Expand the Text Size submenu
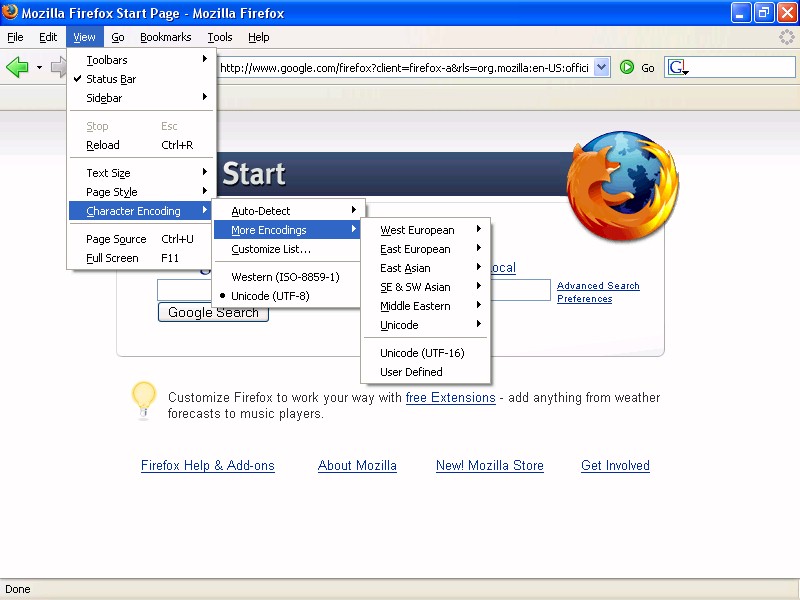This screenshot has width=800, height=600. tap(142, 173)
